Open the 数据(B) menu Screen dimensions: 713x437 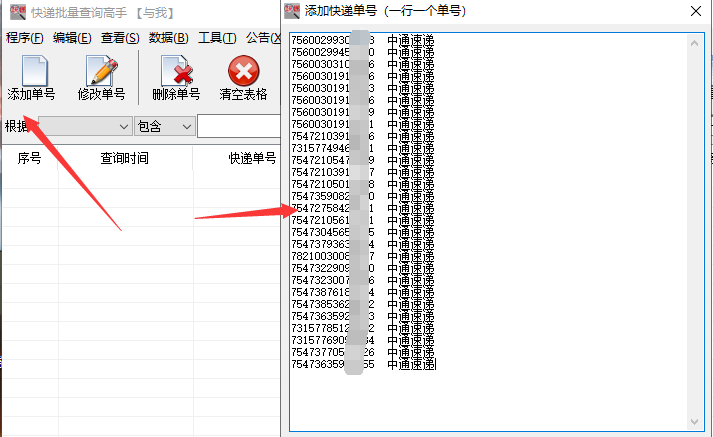168,38
